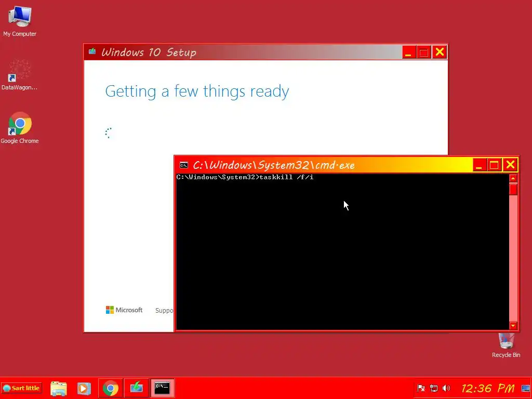Click the Support link in Setup window
Screen dimensions: 532x399
(x=164, y=311)
